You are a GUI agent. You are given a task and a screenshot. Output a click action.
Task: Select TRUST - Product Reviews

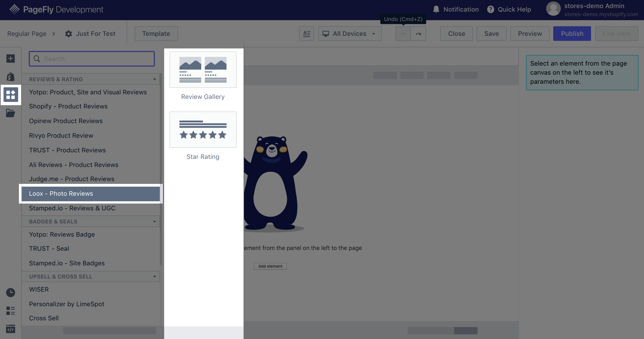click(x=91, y=150)
